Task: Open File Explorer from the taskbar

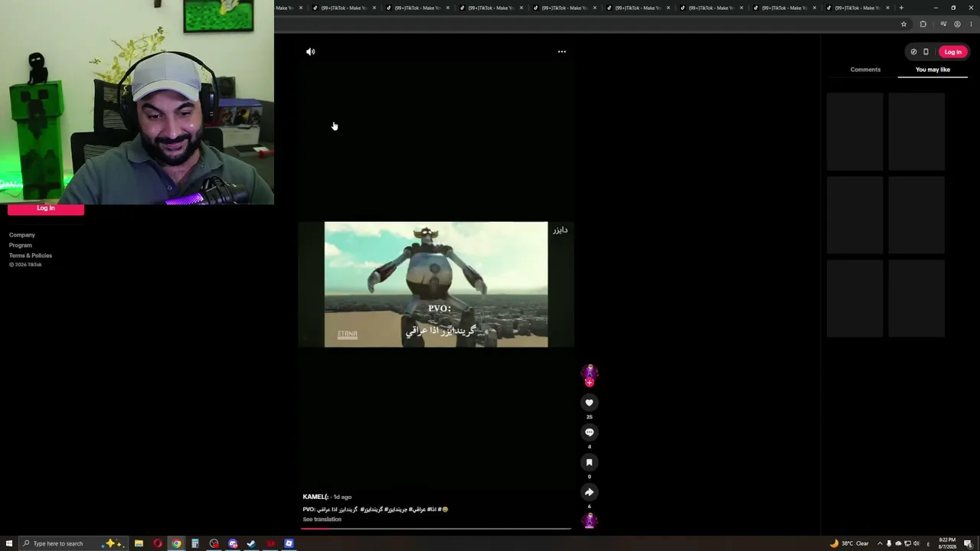Action: 139,543
